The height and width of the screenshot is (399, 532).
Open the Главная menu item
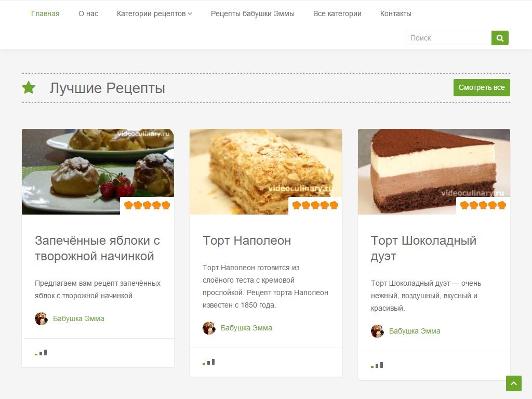(45, 14)
